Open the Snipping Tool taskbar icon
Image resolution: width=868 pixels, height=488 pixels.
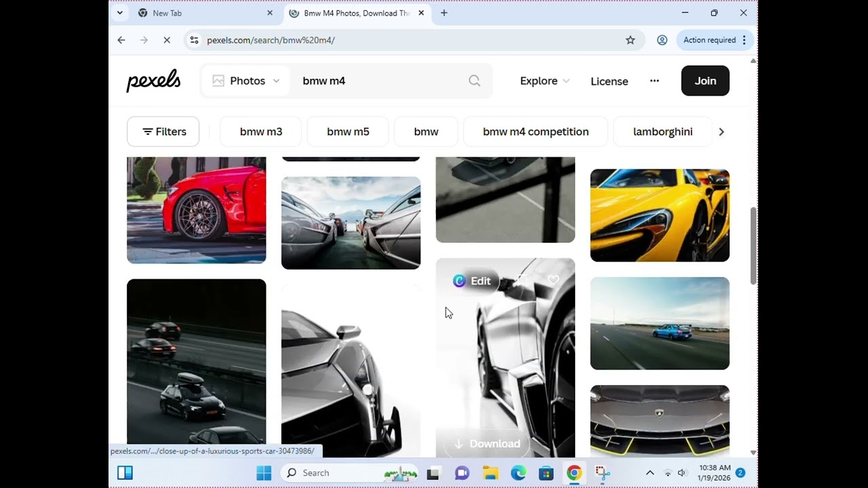(602, 473)
